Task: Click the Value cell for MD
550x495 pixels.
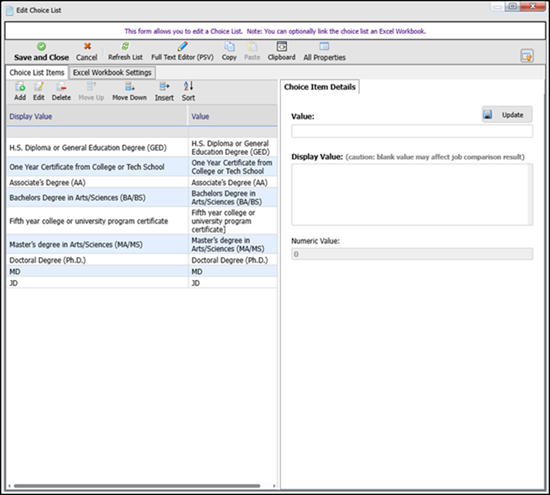Action: pos(233,272)
